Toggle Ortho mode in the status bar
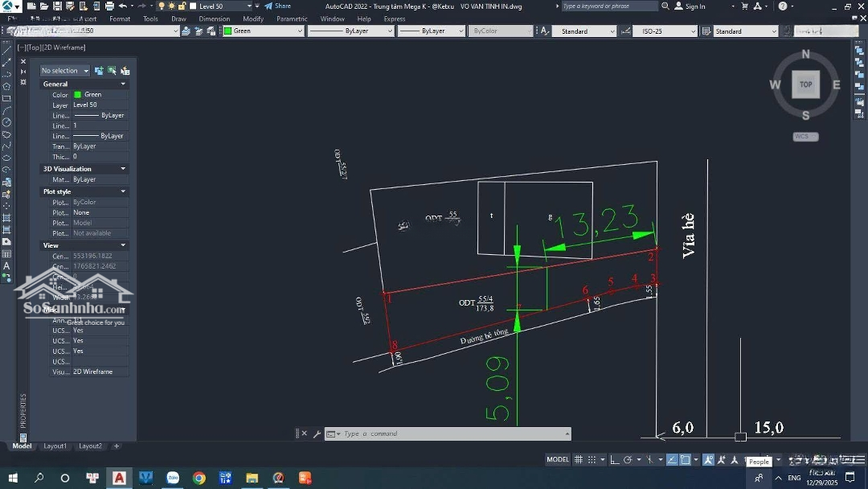 point(614,460)
